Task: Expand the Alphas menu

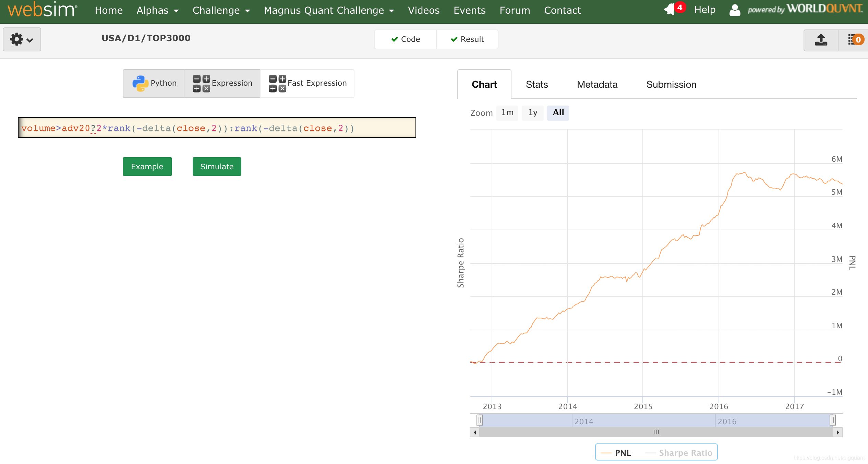Action: tap(157, 10)
